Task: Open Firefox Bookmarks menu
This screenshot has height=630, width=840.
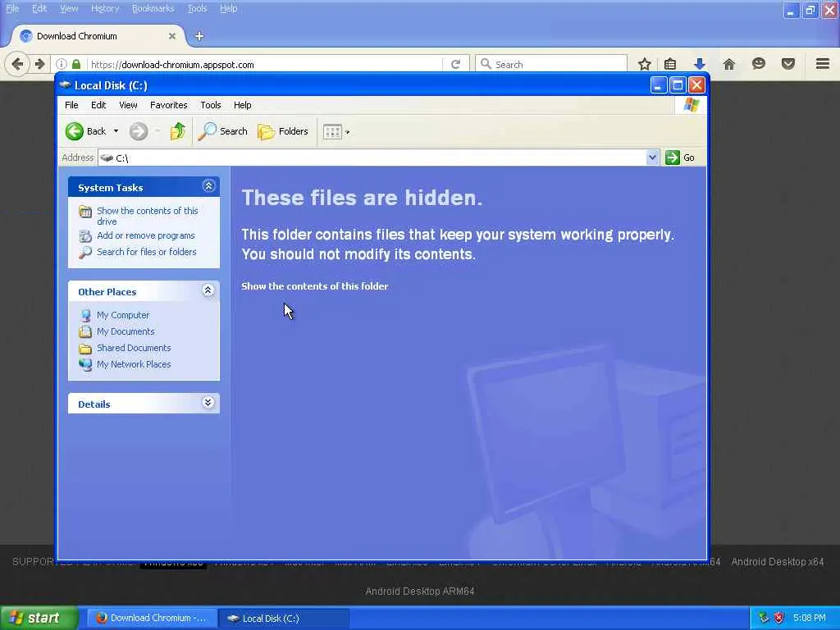Action: coord(153,8)
